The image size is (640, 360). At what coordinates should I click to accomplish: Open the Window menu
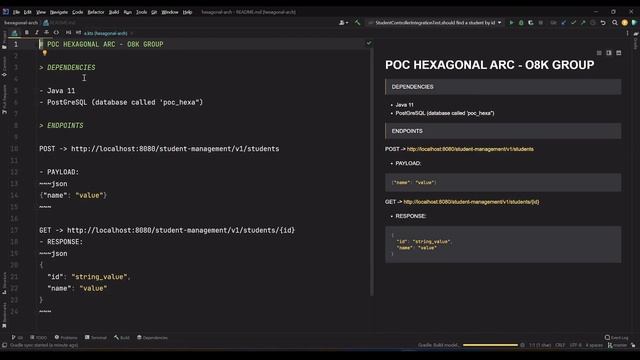170,12
